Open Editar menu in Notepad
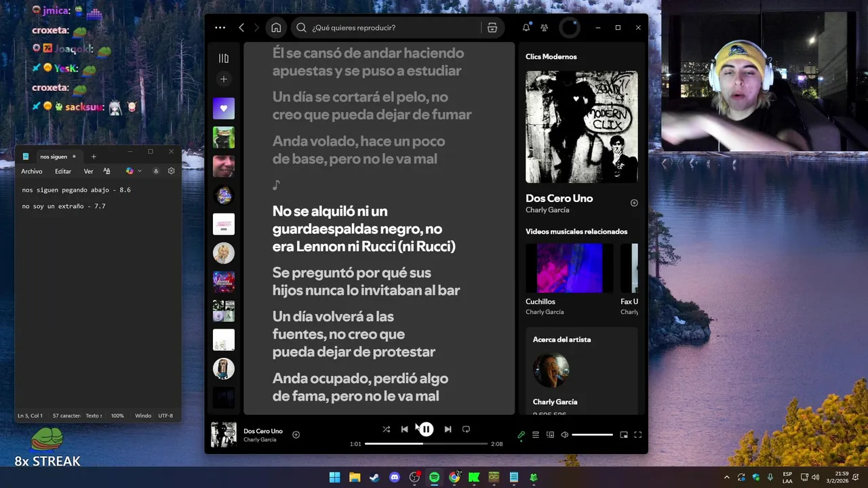Image resolution: width=868 pixels, height=488 pixels. [x=63, y=171]
